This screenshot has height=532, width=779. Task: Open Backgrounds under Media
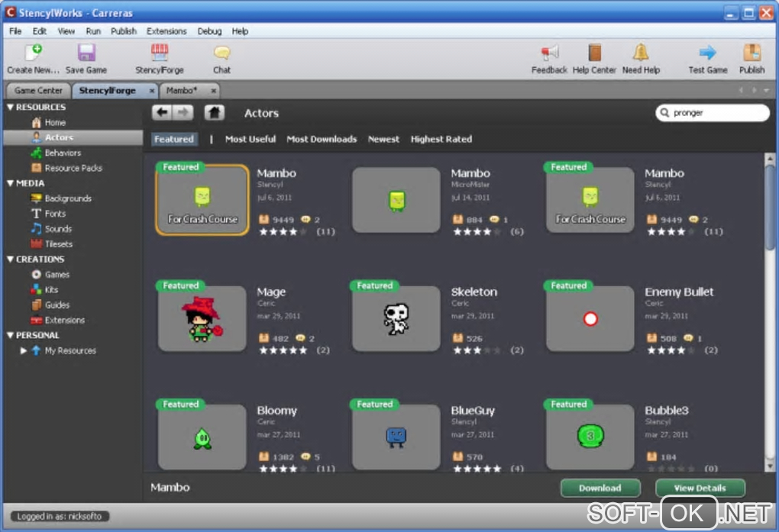pos(68,198)
